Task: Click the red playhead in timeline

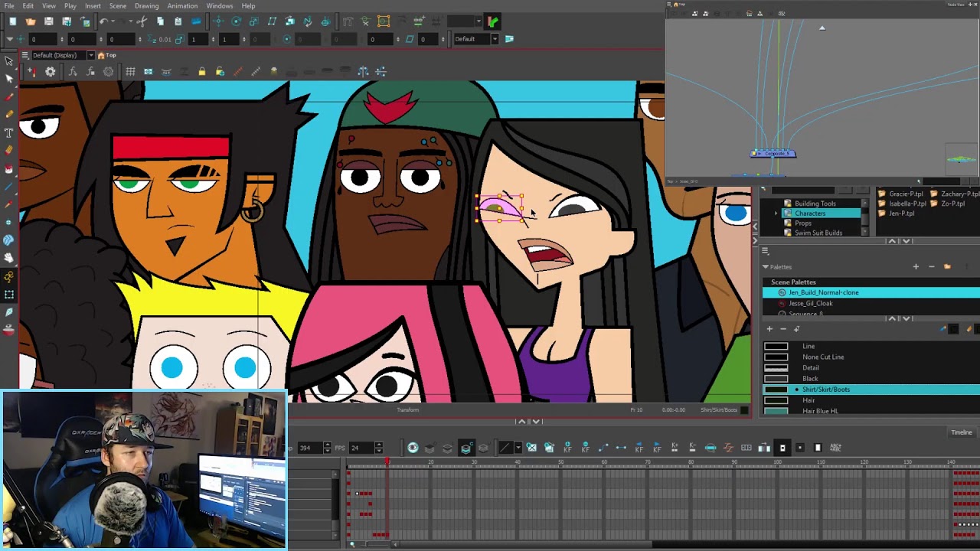Action: [x=387, y=462]
